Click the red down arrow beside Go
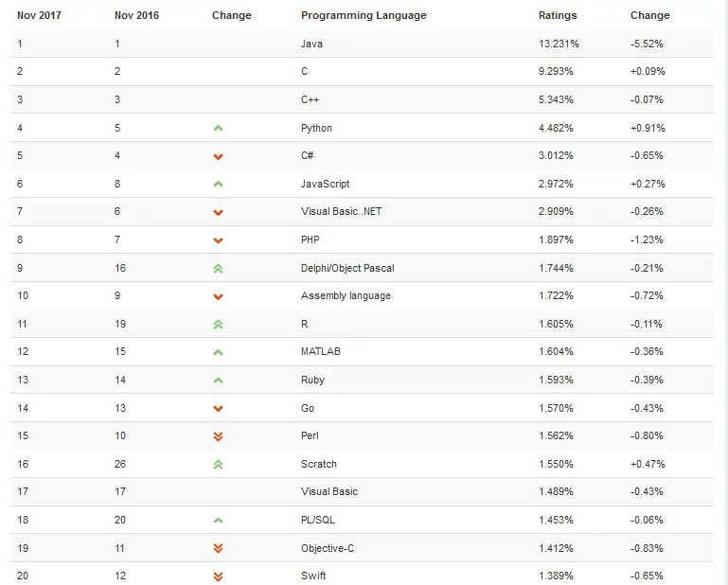Image resolution: width=728 pixels, height=585 pixels. click(x=219, y=409)
